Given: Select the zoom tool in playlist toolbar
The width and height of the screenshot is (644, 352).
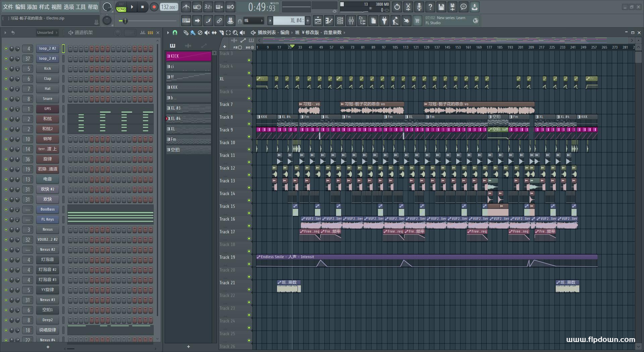Looking at the screenshot, I should pos(235,33).
